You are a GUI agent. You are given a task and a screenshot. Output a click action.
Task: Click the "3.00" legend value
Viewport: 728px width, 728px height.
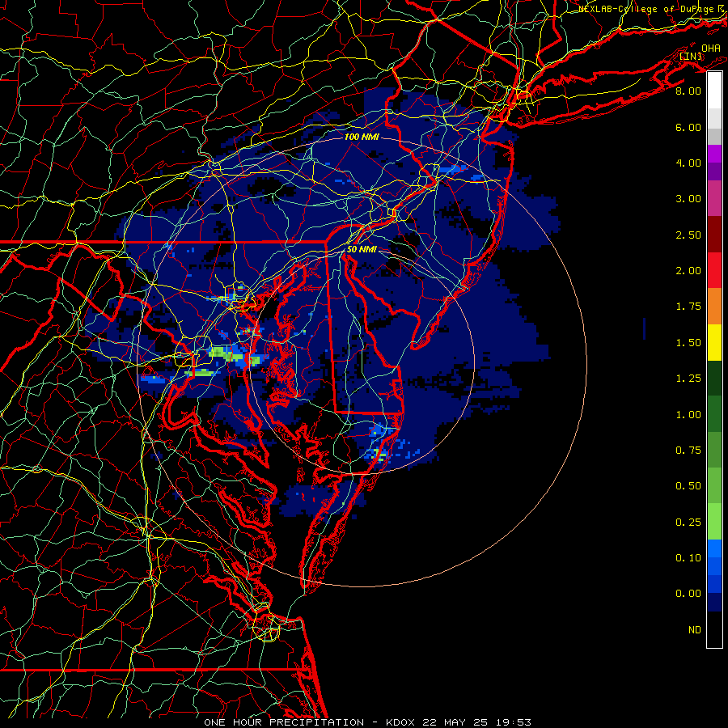click(x=688, y=199)
